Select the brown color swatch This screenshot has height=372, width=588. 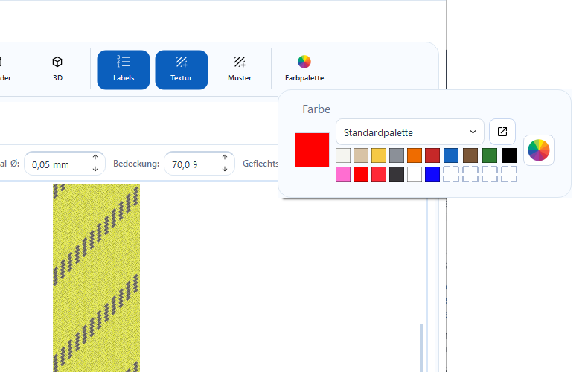tap(470, 155)
